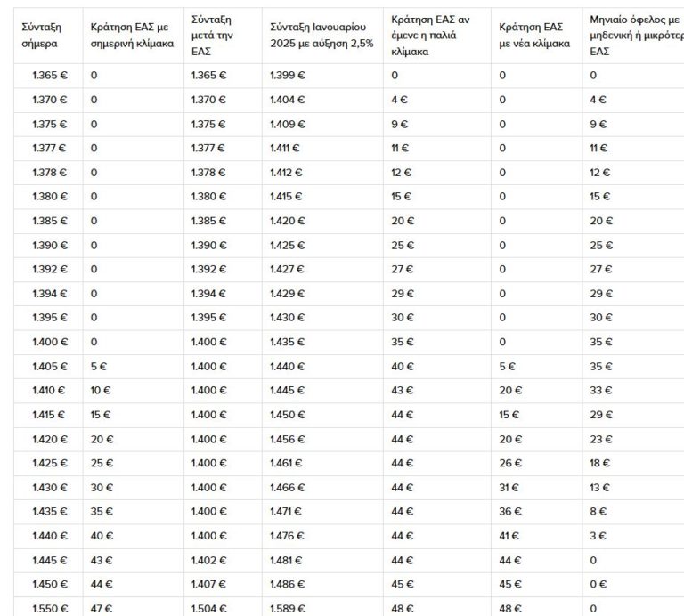Select the 1.402 € pension after ΕΑΣ cell

tap(208, 560)
